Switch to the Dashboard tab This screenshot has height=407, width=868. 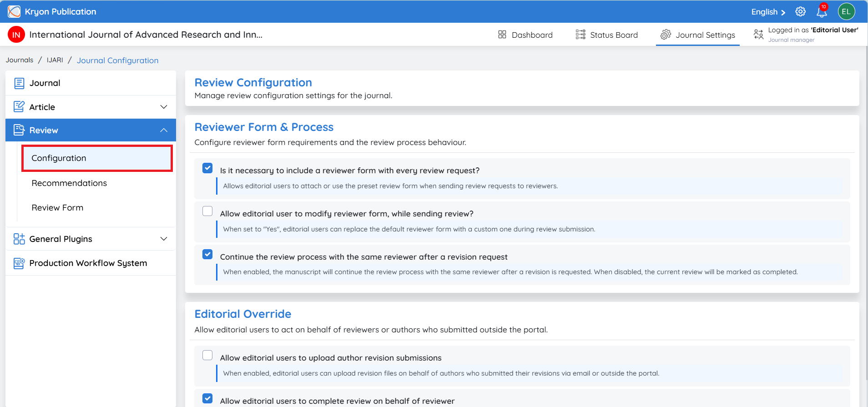(x=525, y=35)
